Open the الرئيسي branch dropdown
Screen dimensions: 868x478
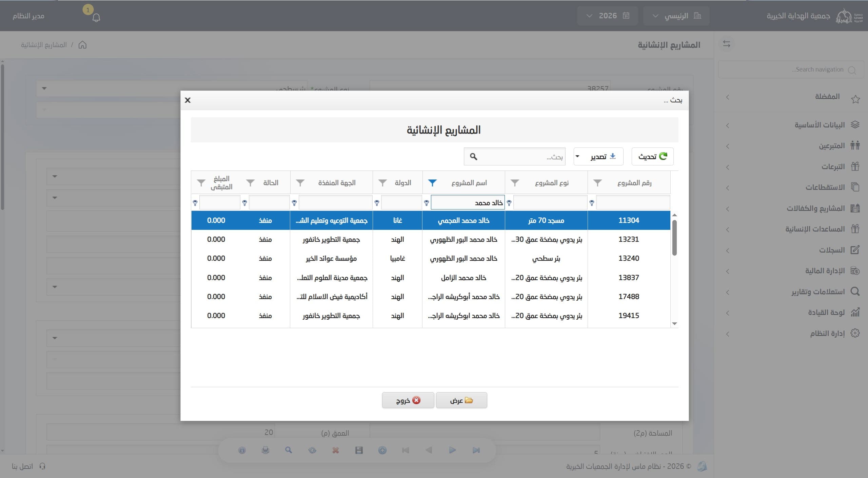coord(677,16)
